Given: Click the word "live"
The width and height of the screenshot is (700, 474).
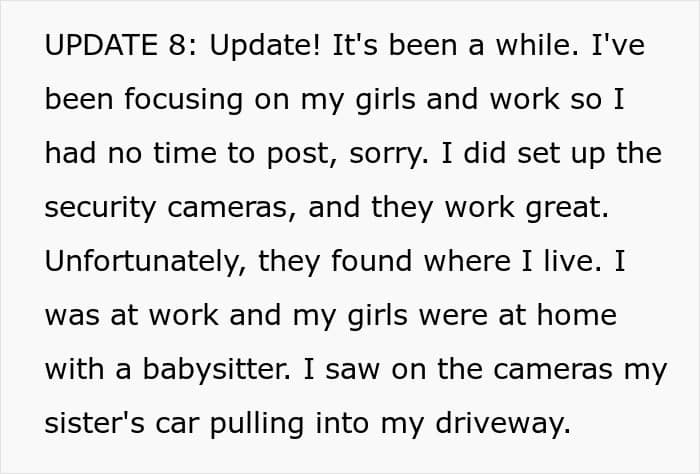Looking at the screenshot, I should 578,262.
